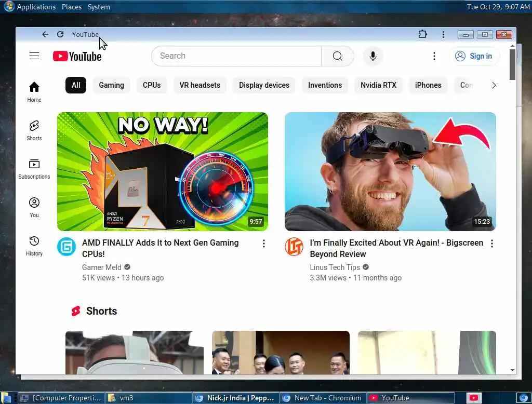532x404 pixels.
Task: Open the browser three-dot menu
Action: point(443,34)
